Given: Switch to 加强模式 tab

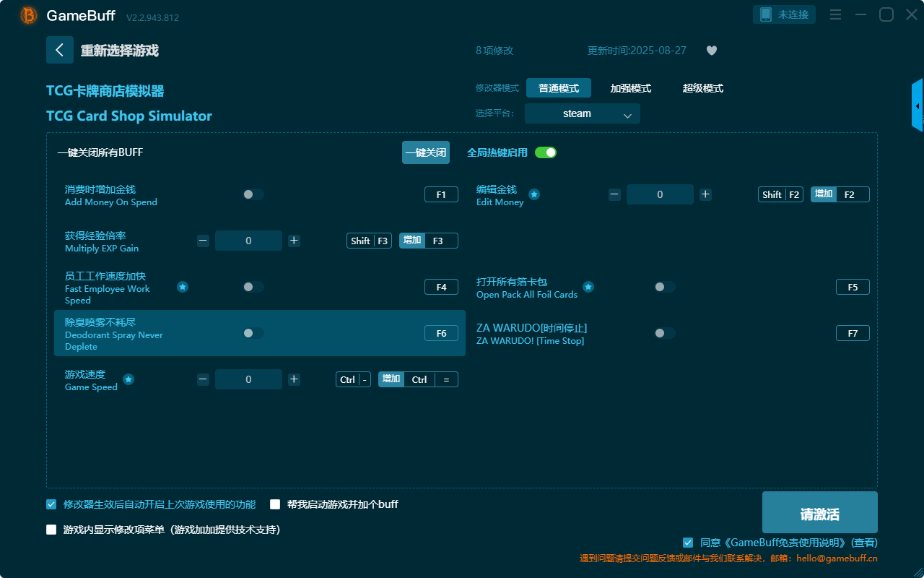Looking at the screenshot, I should point(631,88).
